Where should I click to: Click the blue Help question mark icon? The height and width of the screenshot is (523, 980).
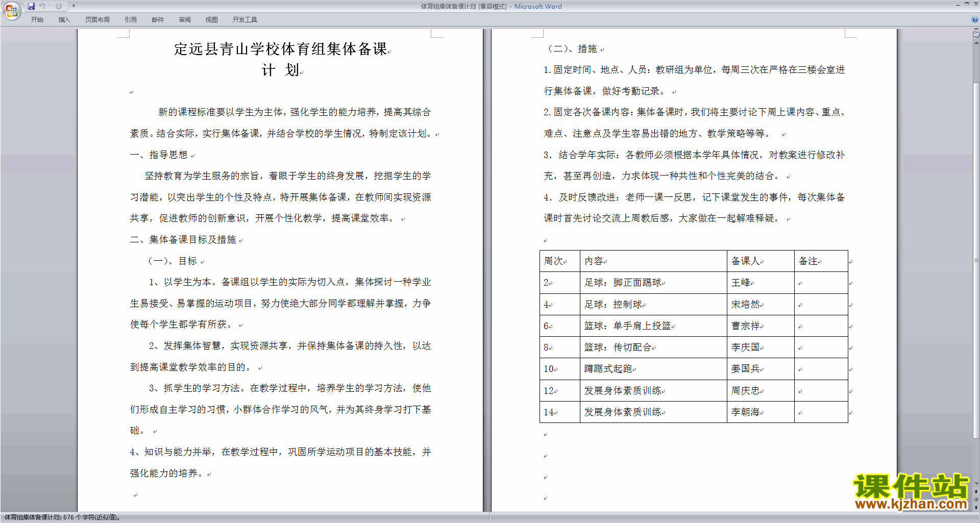[975, 19]
